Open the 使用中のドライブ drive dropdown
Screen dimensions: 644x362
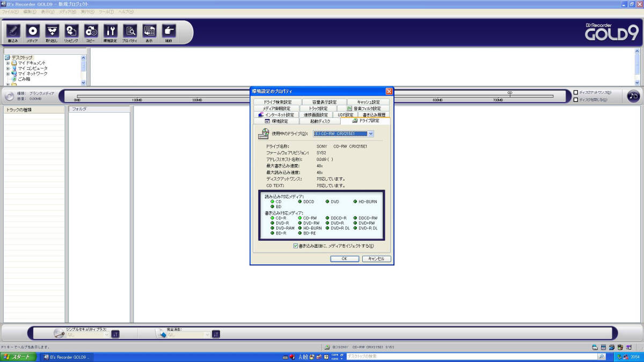click(x=370, y=134)
